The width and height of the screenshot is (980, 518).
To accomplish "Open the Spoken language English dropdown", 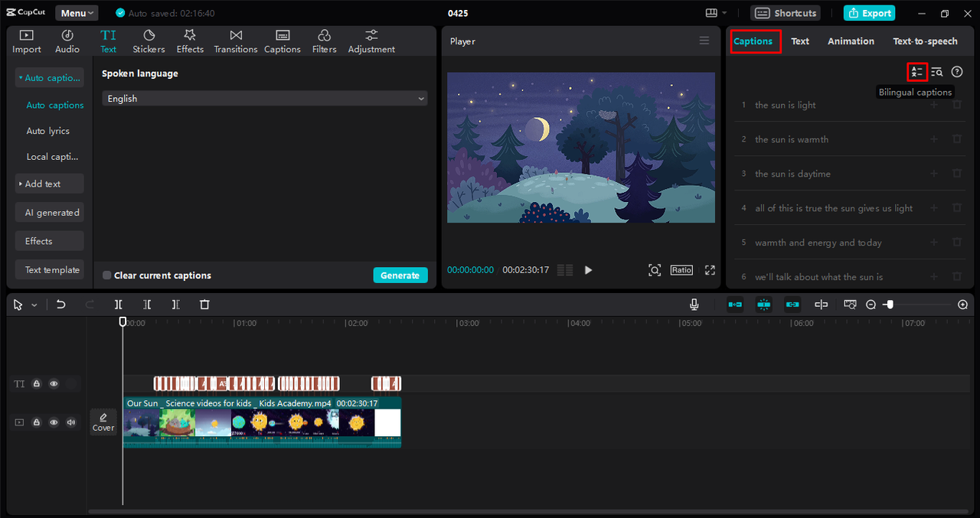I will 265,99.
